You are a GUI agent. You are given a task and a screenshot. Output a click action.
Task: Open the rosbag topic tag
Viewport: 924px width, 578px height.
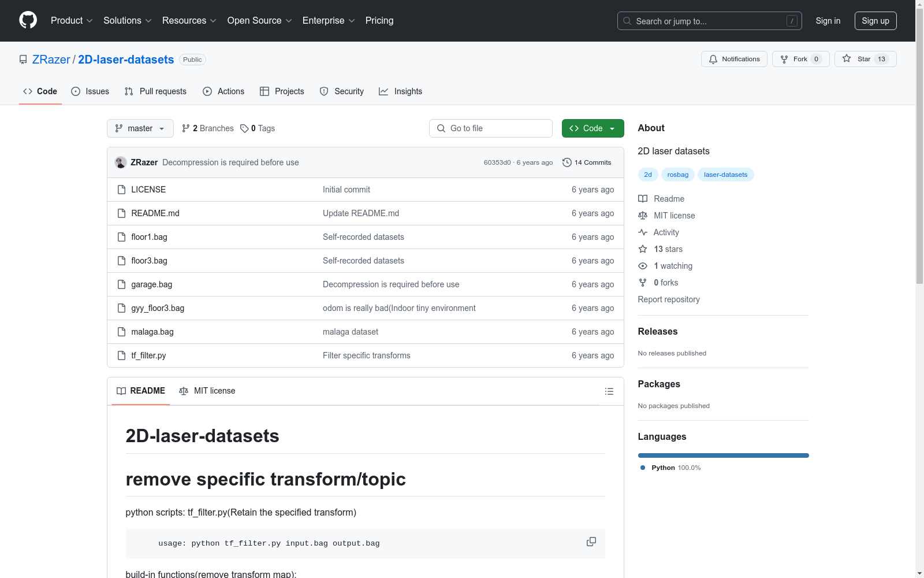point(678,175)
